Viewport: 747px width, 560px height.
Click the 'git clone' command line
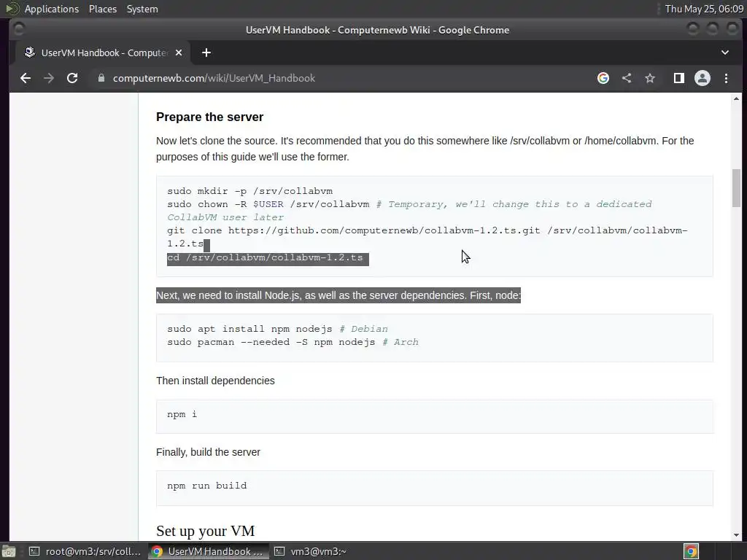(x=427, y=237)
